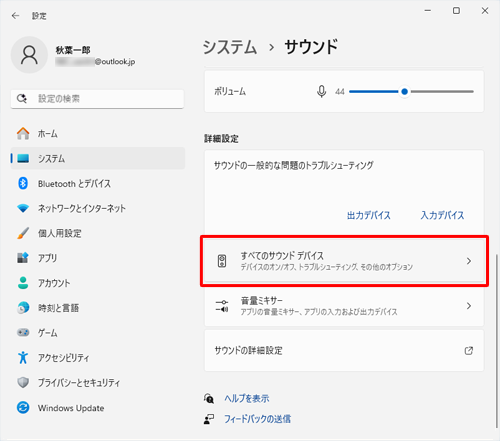Click the Windows Update sync icon
500x441 pixels.
pos(23,407)
